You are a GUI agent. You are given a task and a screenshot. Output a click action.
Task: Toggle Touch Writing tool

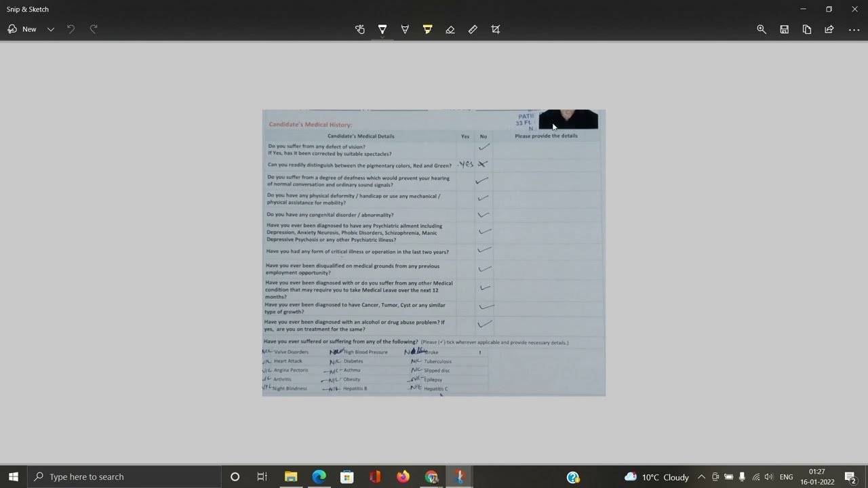pyautogui.click(x=360, y=29)
